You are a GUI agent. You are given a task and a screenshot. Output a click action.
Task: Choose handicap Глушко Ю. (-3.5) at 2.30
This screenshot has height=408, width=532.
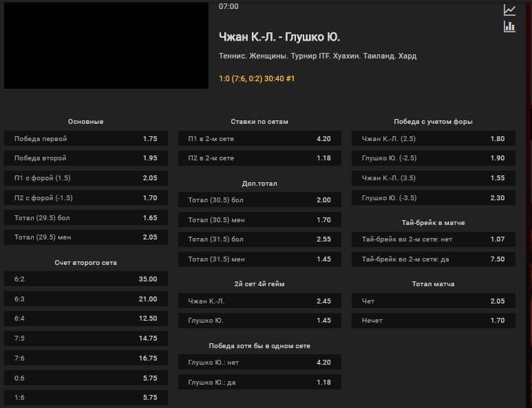(434, 198)
